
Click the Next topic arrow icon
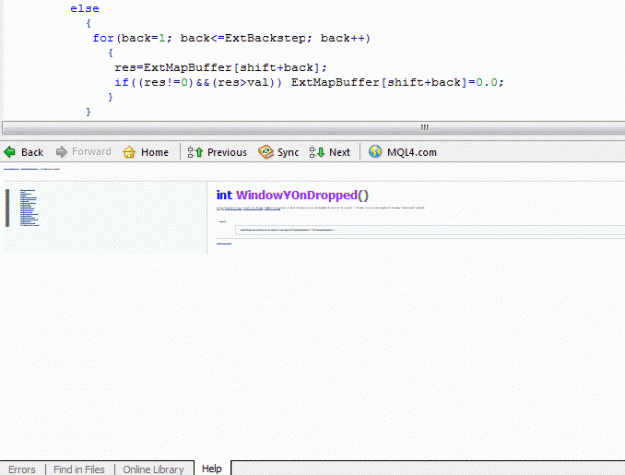coord(317,152)
